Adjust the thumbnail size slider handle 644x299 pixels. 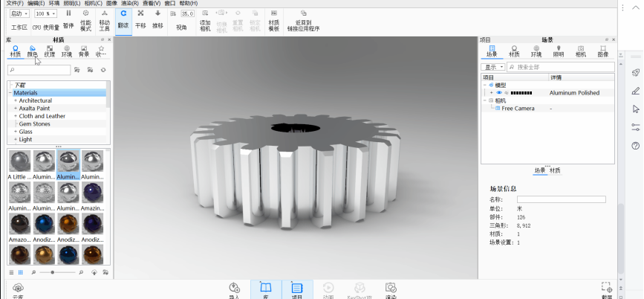53,272
